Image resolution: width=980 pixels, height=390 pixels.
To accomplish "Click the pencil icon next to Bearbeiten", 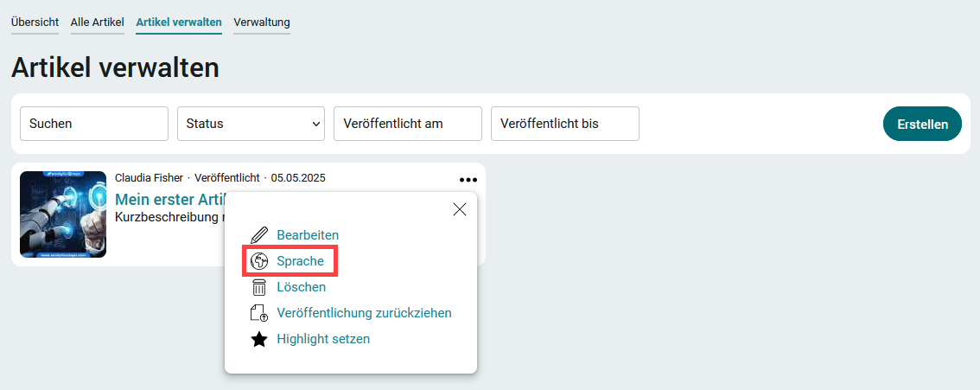I will coord(258,235).
